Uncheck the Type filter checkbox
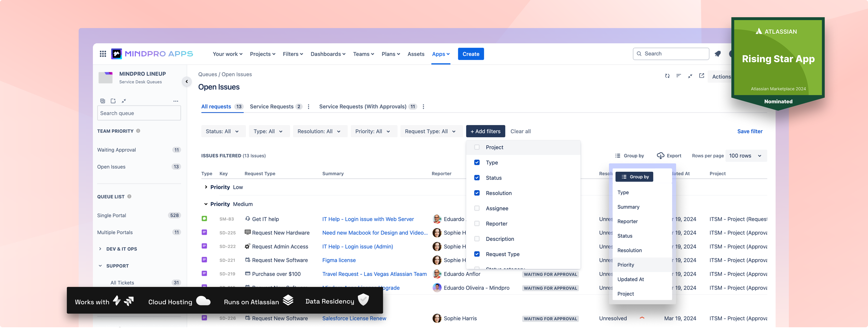868x329 pixels. click(x=477, y=163)
